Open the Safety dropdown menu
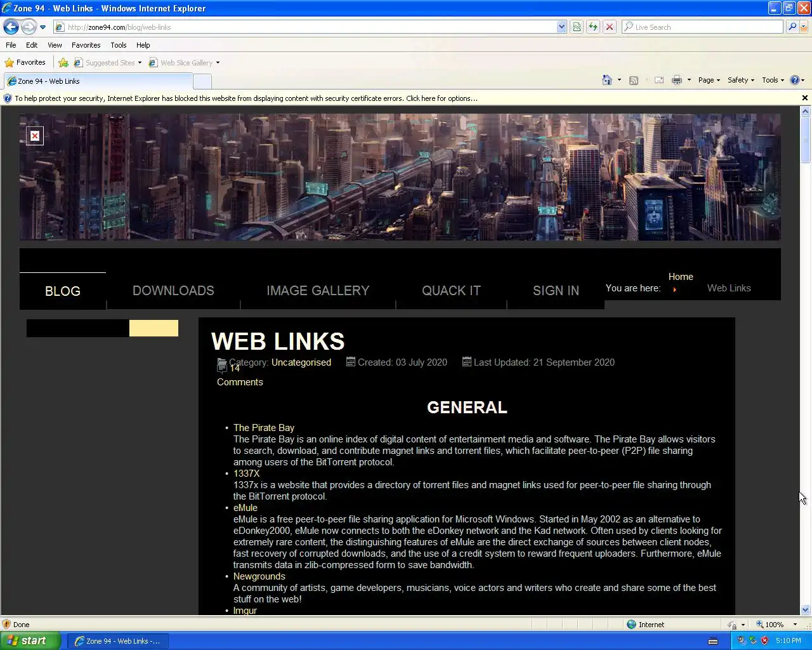812x650 pixels. click(x=741, y=80)
